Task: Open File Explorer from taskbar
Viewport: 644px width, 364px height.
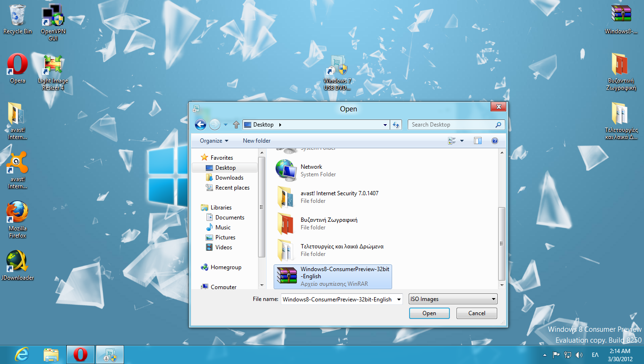Action: tap(51, 354)
